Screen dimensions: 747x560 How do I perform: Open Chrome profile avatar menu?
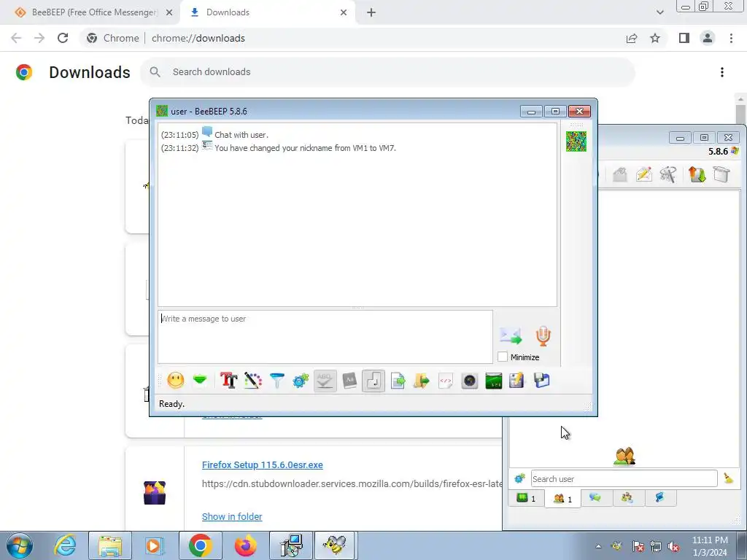point(708,38)
